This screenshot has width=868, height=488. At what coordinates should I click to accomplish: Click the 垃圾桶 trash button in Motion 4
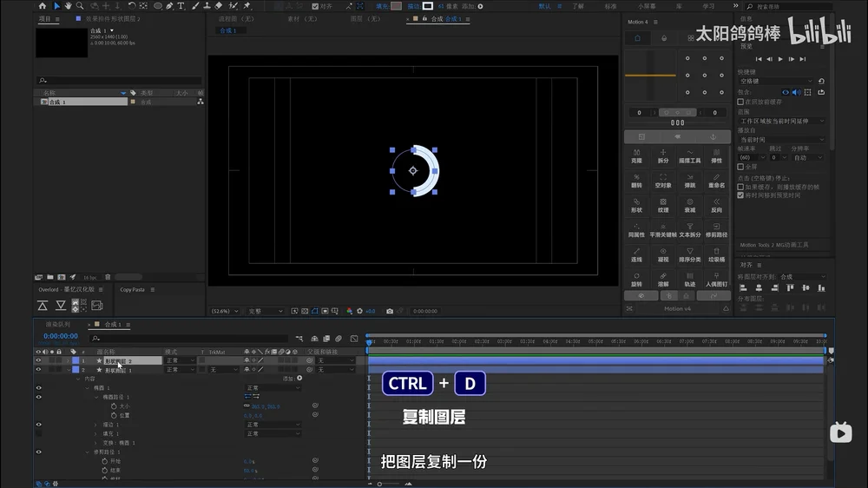pyautogui.click(x=716, y=254)
